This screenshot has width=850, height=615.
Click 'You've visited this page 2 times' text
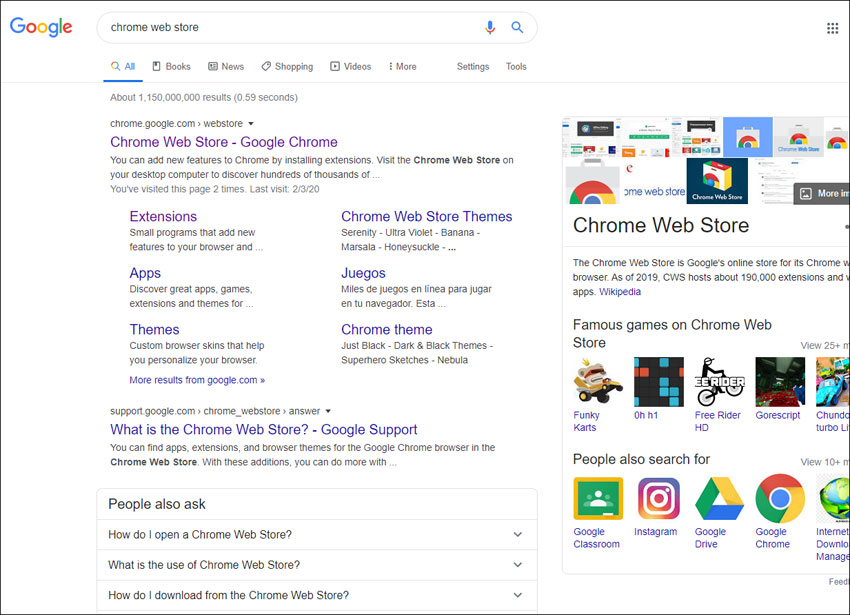click(215, 189)
